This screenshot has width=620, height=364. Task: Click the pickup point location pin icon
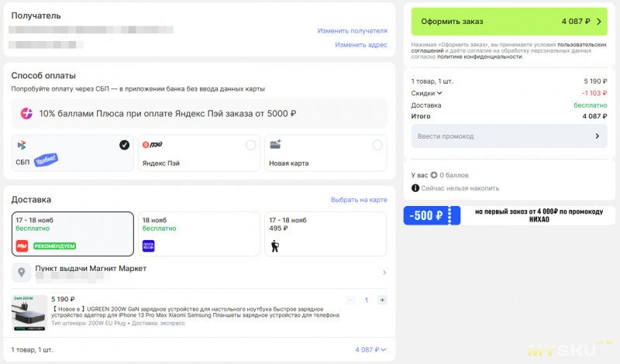click(x=22, y=273)
